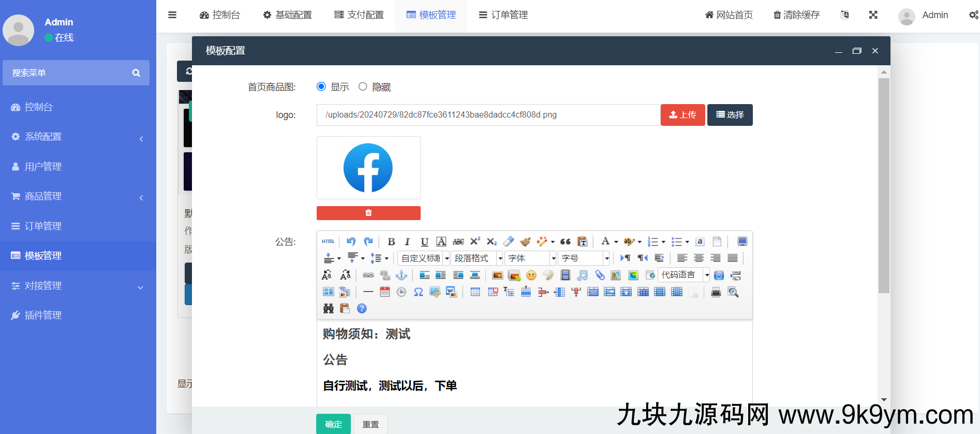This screenshot has height=434, width=980.
Task: Click the anchor icon in the editor
Action: tap(402, 276)
